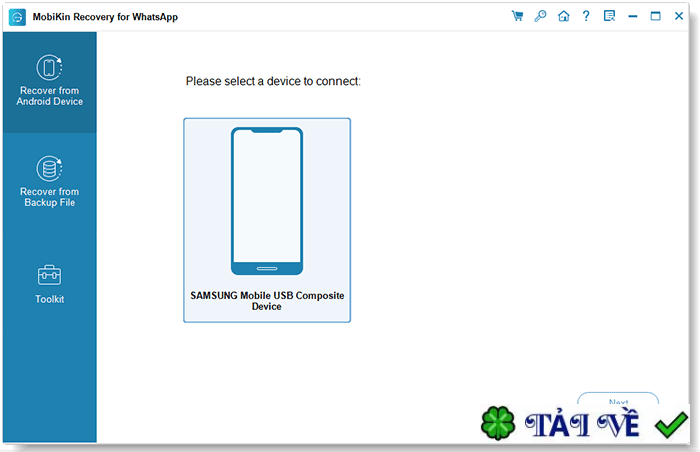Click "Please select a device to connect" text

pyautogui.click(x=273, y=81)
